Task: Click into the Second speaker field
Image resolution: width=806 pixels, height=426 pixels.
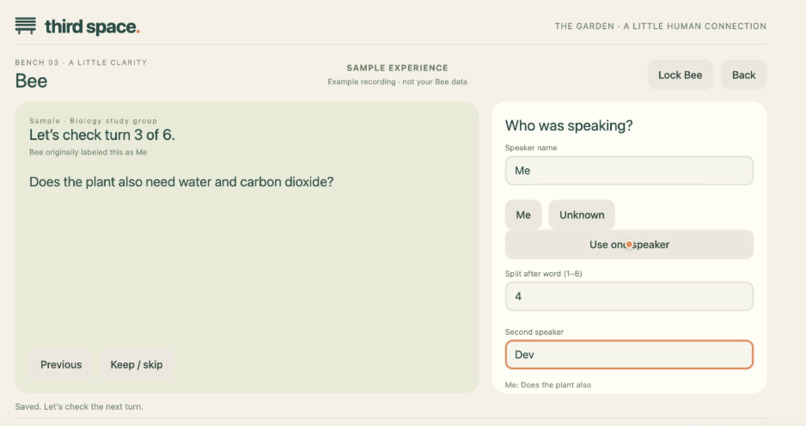Action: [x=629, y=355]
